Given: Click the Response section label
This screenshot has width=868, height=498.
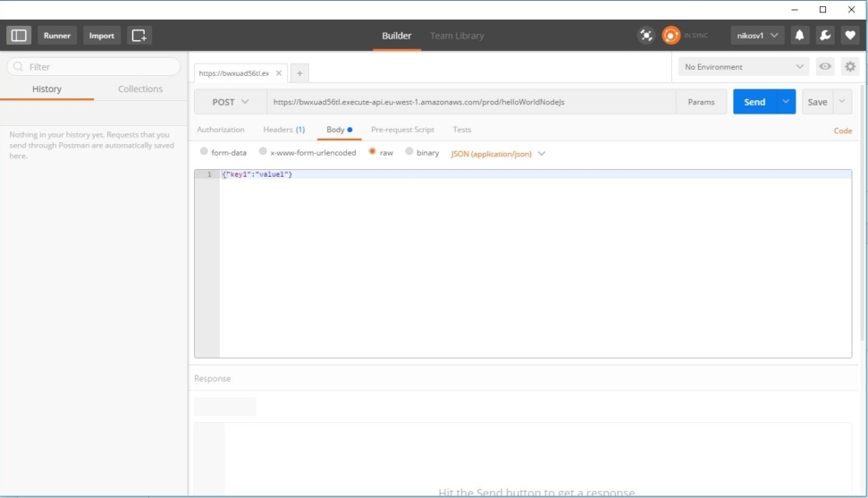Looking at the screenshot, I should coord(212,378).
